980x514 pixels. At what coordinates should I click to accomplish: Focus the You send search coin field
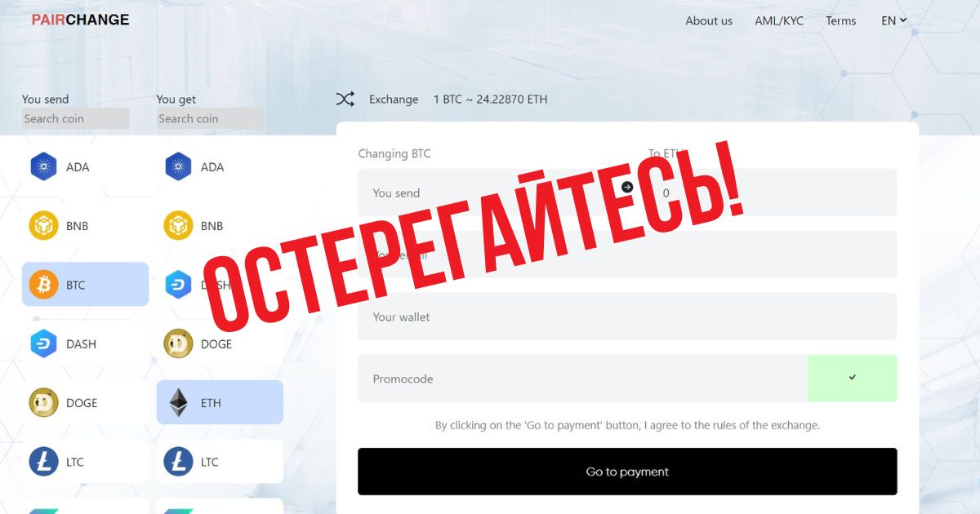[x=75, y=118]
